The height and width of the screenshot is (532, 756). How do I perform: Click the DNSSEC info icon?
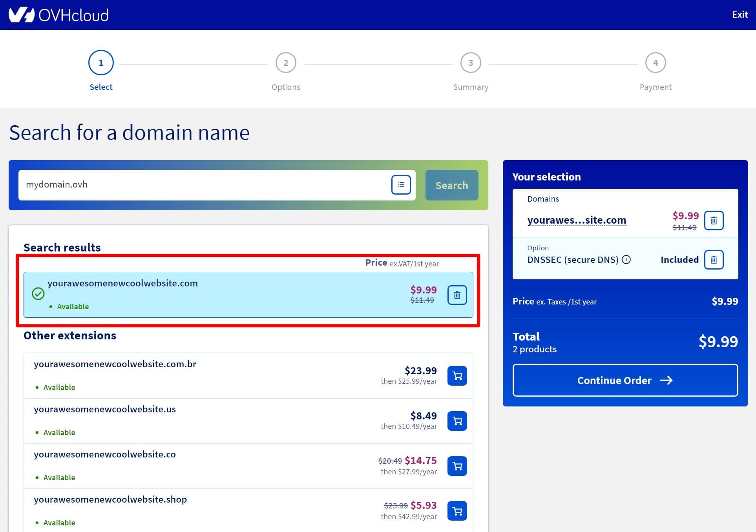point(626,259)
